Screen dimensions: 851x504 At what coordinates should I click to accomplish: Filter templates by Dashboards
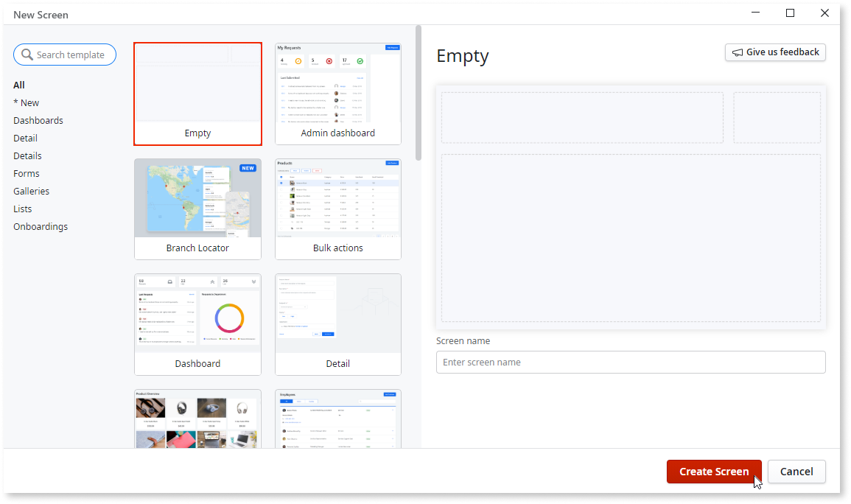point(38,120)
